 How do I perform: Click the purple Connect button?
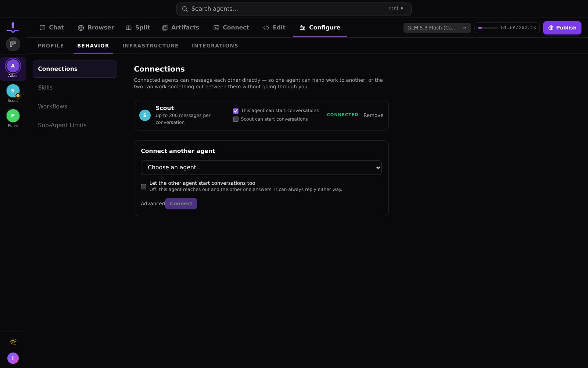[x=181, y=204]
